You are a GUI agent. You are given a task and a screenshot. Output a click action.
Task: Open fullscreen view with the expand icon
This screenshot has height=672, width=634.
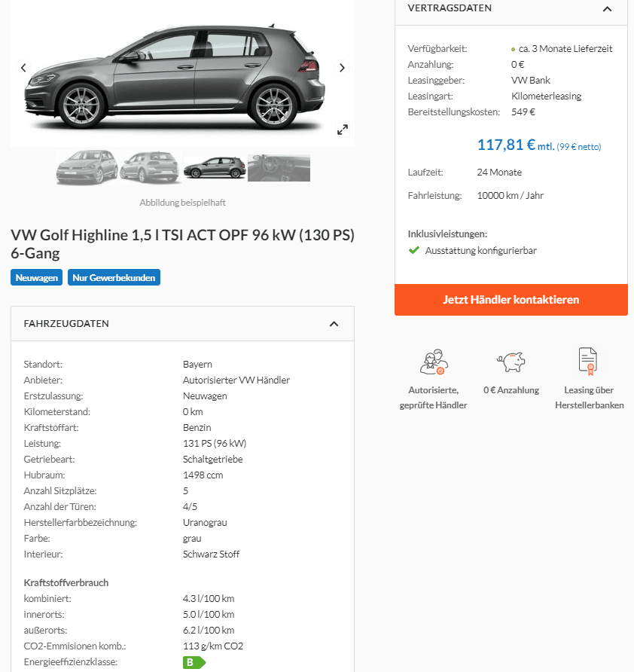(x=343, y=130)
